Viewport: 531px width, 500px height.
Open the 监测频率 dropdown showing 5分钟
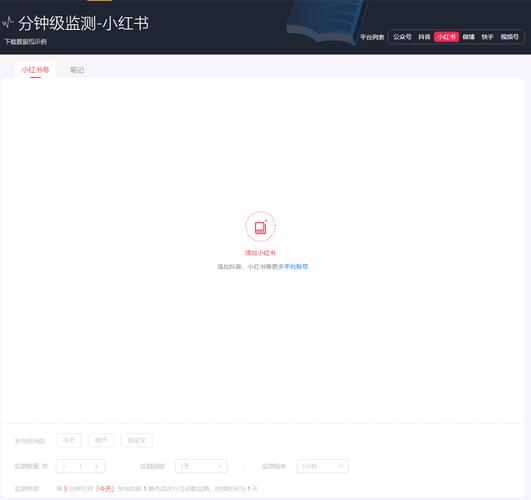[x=322, y=466]
